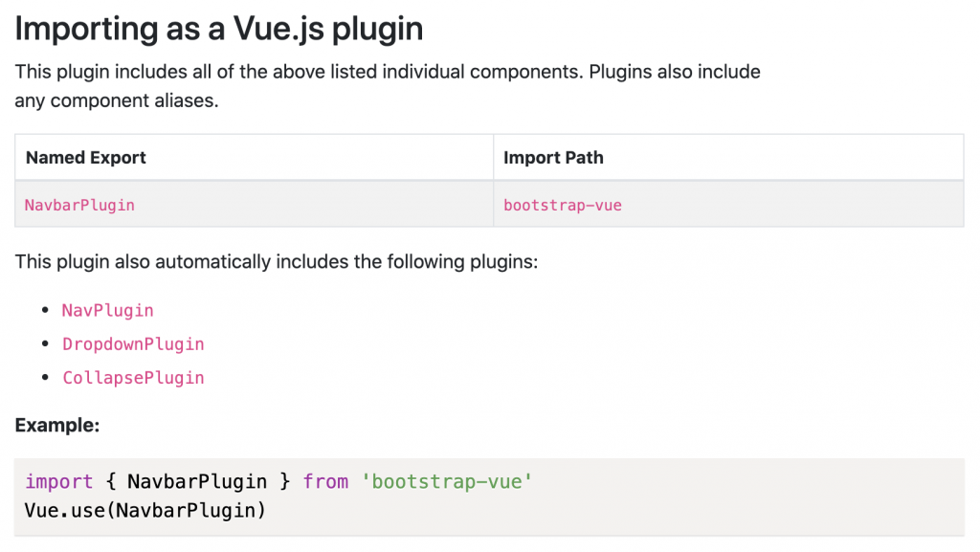Click the "Example:" label
This screenshot has width=980, height=552.
57,425
